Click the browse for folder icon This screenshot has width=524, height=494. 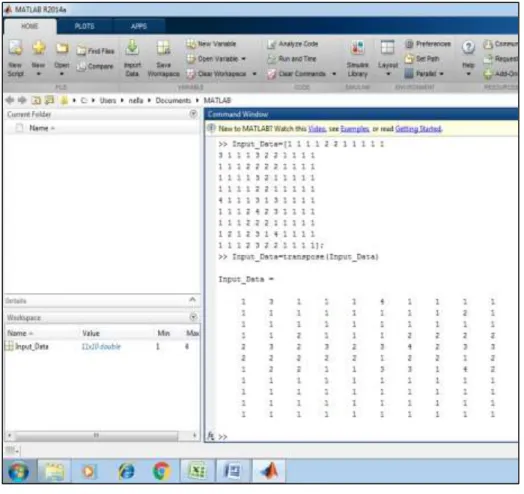[x=49, y=100]
